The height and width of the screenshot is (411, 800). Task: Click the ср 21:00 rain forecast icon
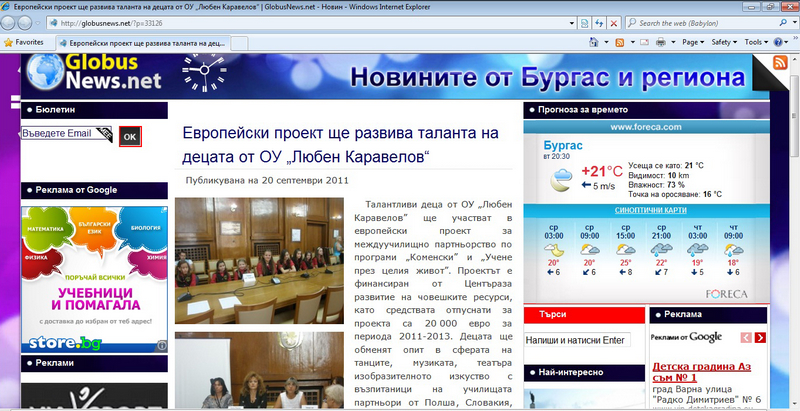tap(661, 250)
